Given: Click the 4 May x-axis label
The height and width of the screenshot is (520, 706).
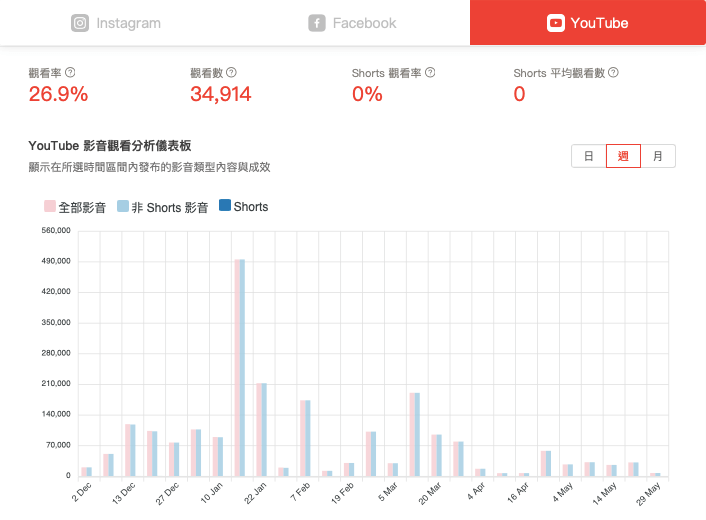Looking at the screenshot, I should point(562,492).
